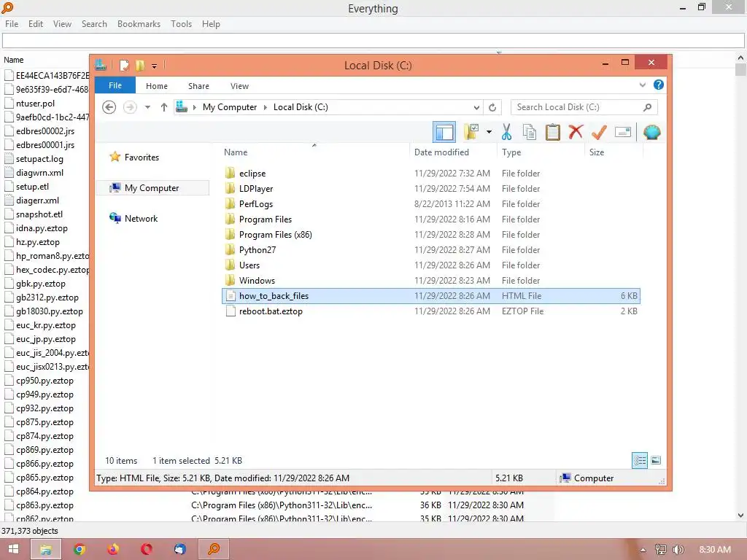Open Explorer help with blue question mark
This screenshot has width=747, height=560.
(x=659, y=85)
